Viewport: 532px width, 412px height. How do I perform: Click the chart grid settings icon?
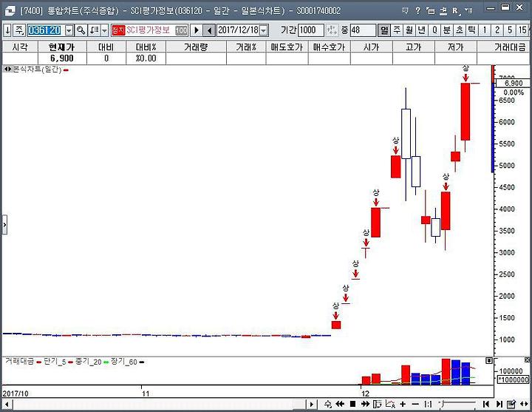378,404
